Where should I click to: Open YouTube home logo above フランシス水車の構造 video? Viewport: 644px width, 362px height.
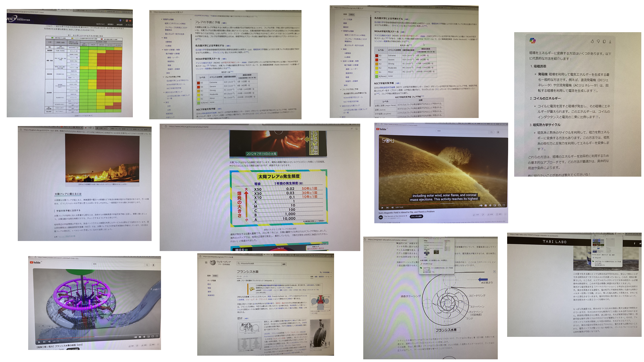coord(35,262)
